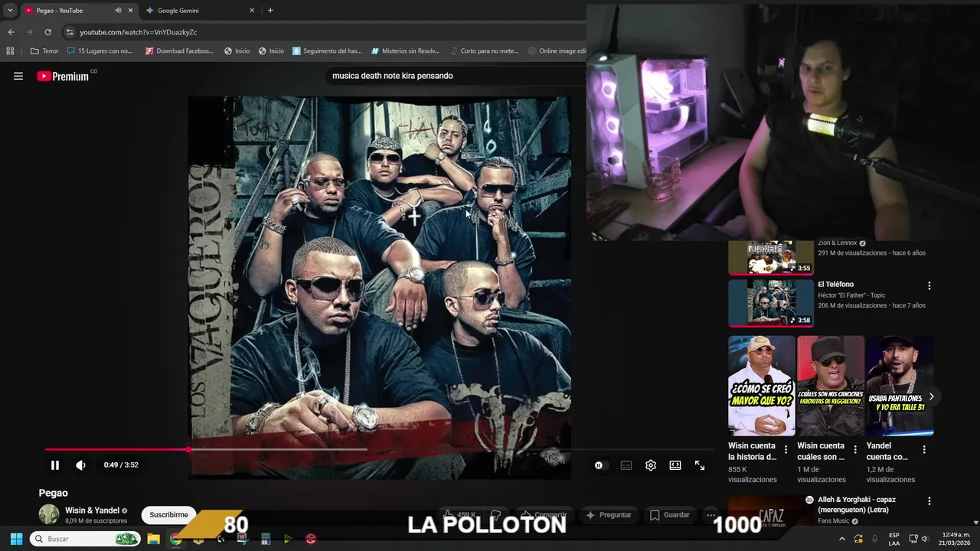Open the system tray volume icon

tap(924, 539)
